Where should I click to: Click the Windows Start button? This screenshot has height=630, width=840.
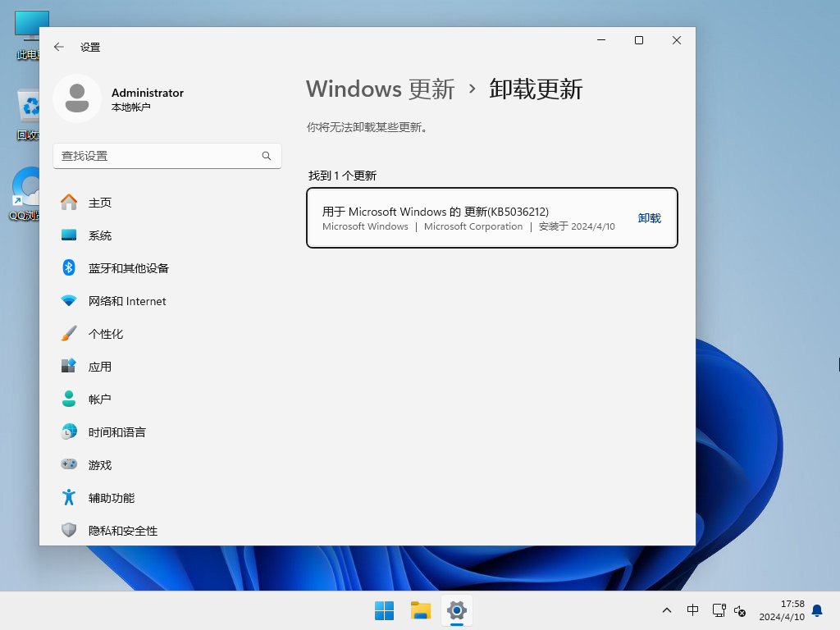pos(384,610)
